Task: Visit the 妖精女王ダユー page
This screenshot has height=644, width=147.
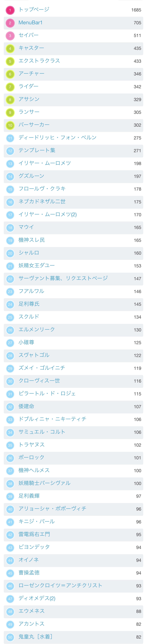Action: (x=37, y=265)
